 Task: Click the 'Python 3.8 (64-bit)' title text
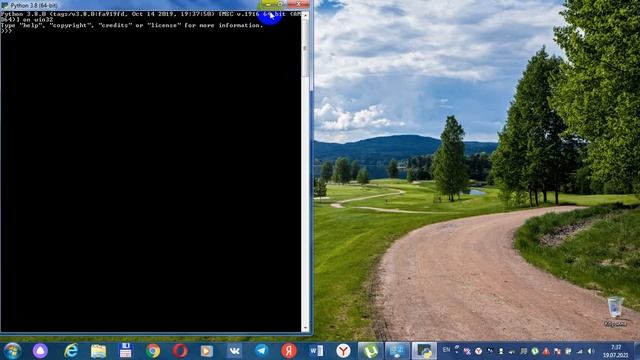tap(34, 6)
